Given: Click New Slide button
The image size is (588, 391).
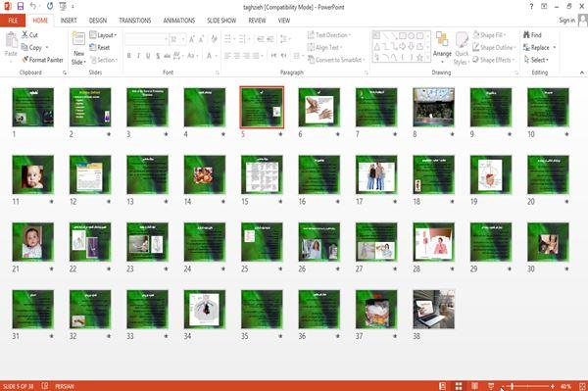Looking at the screenshot, I should 78,49.
